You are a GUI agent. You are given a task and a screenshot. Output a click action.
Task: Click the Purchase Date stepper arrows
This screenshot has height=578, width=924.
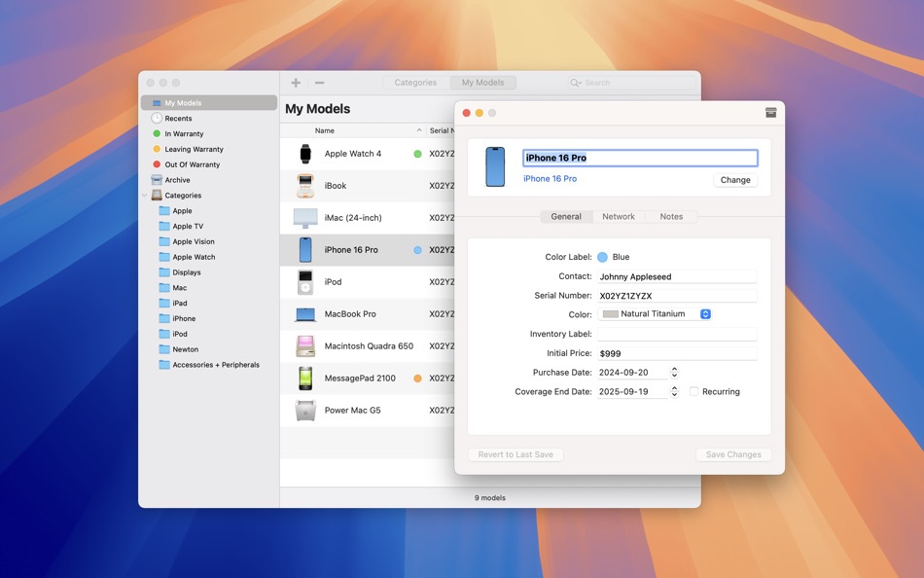(674, 372)
